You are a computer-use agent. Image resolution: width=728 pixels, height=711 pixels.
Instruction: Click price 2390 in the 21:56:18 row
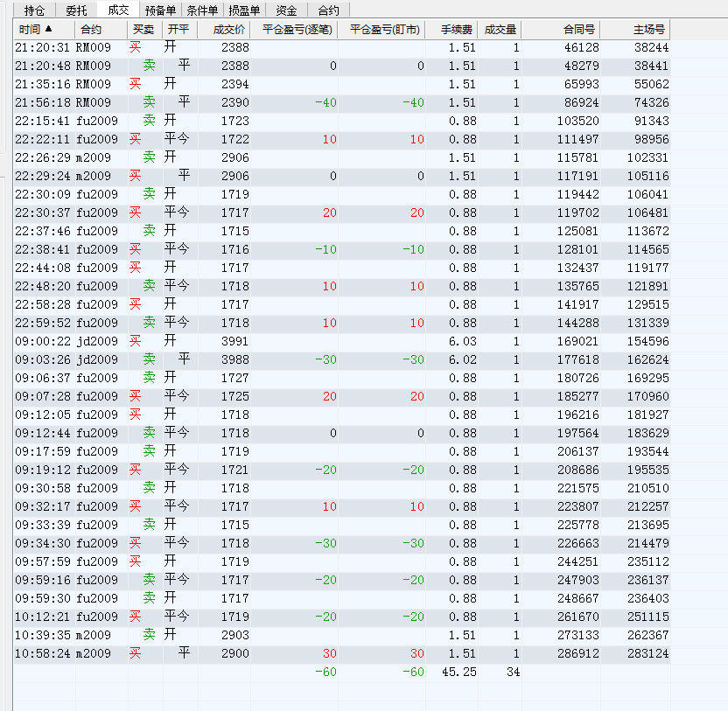click(x=234, y=102)
